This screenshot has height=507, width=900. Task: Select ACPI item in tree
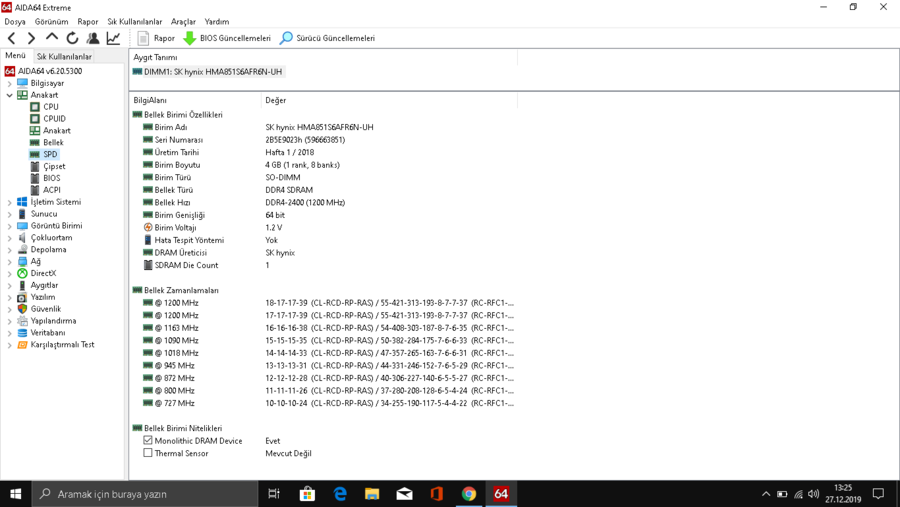pos(52,190)
